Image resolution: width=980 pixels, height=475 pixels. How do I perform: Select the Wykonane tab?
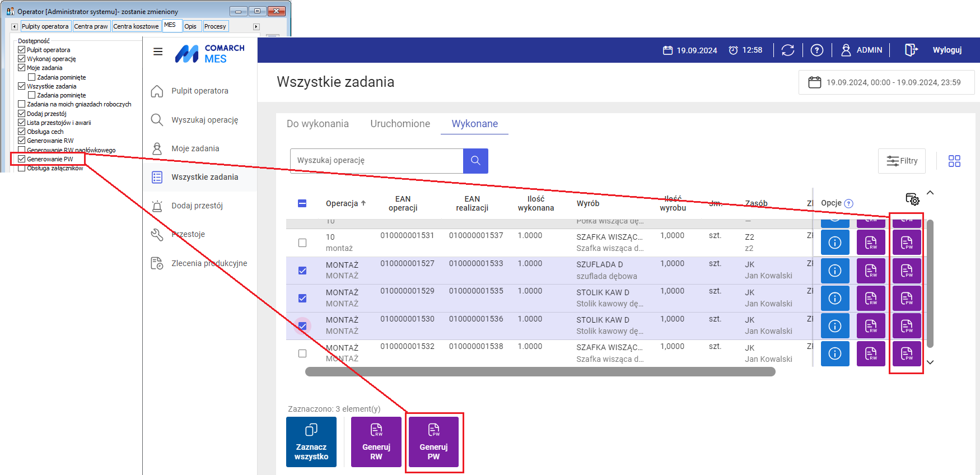(x=475, y=124)
